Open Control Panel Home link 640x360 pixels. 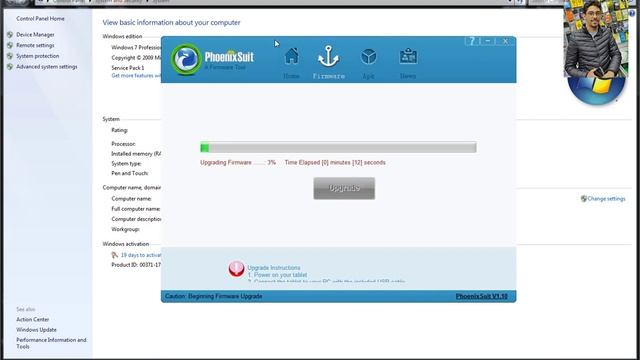(x=40, y=19)
